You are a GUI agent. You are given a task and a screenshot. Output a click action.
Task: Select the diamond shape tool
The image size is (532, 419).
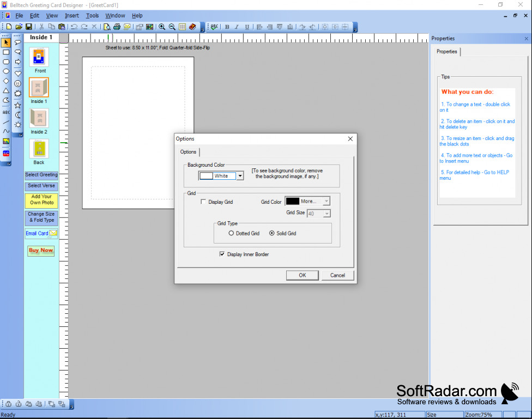click(6, 81)
